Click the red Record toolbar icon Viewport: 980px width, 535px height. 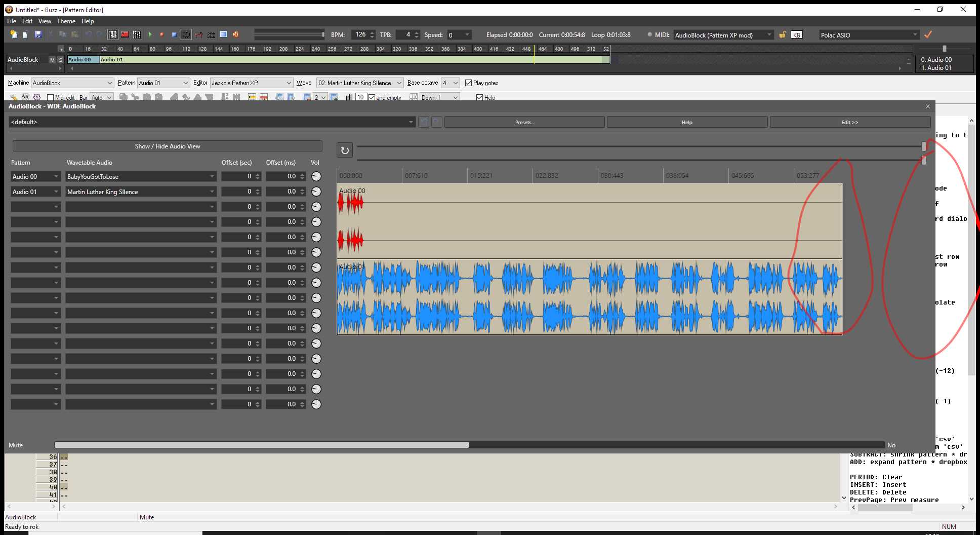tap(161, 34)
